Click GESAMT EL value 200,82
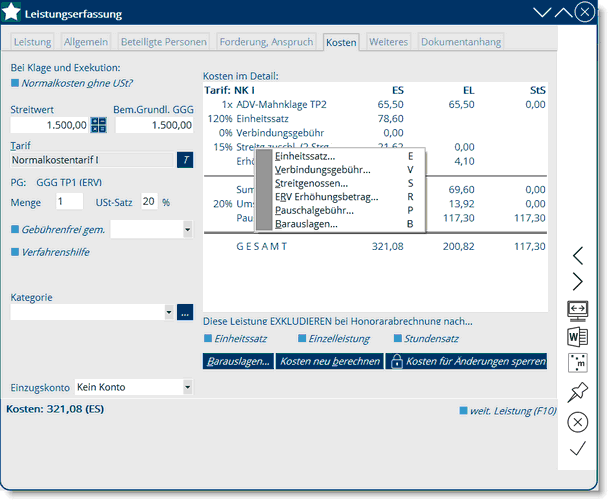The height and width of the screenshot is (501, 609). [x=459, y=246]
